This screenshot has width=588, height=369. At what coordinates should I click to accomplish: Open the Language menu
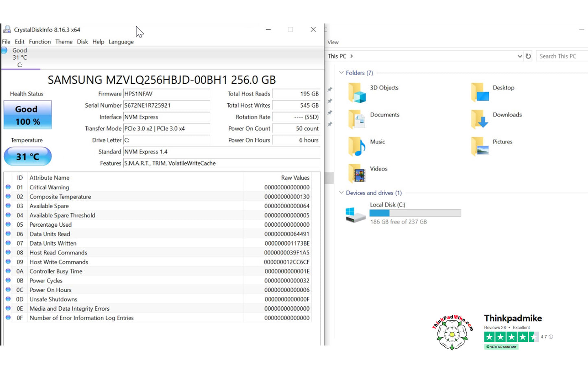[121, 42]
